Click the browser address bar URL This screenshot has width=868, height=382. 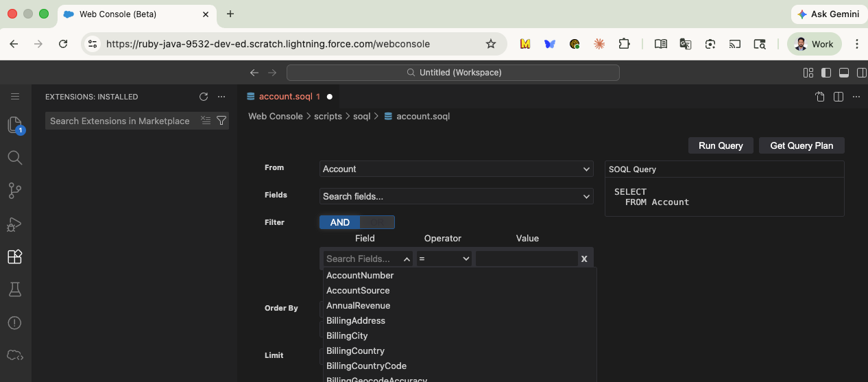[x=268, y=44]
